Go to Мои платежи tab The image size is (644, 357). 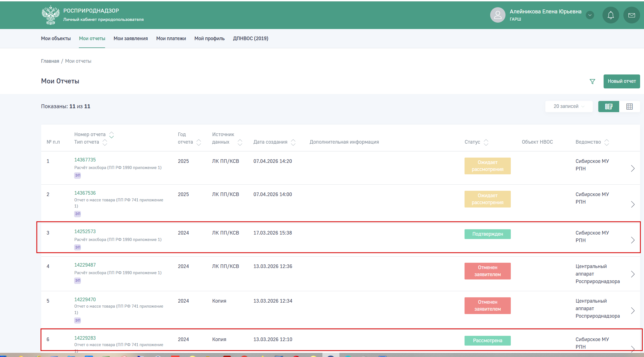pyautogui.click(x=171, y=38)
